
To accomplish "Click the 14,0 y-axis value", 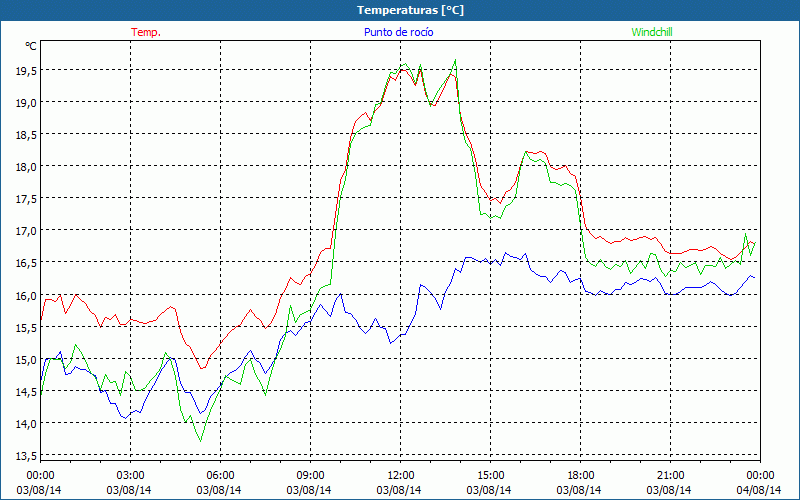I will (26, 424).
